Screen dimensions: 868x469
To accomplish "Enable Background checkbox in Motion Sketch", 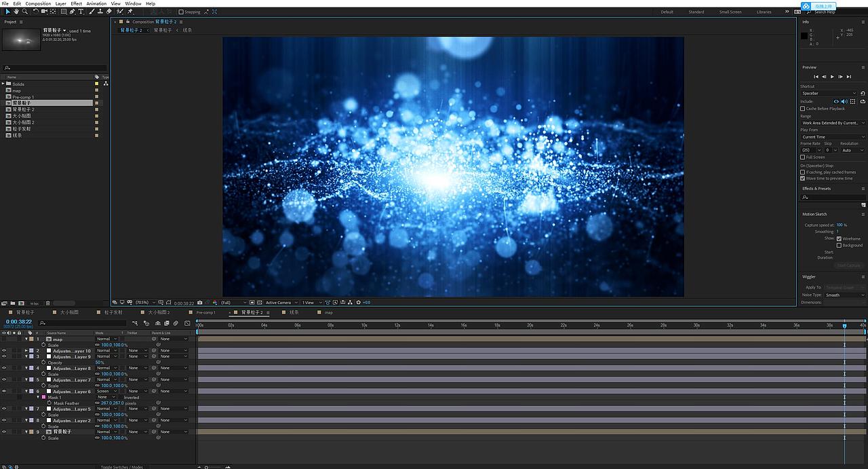I will click(840, 245).
